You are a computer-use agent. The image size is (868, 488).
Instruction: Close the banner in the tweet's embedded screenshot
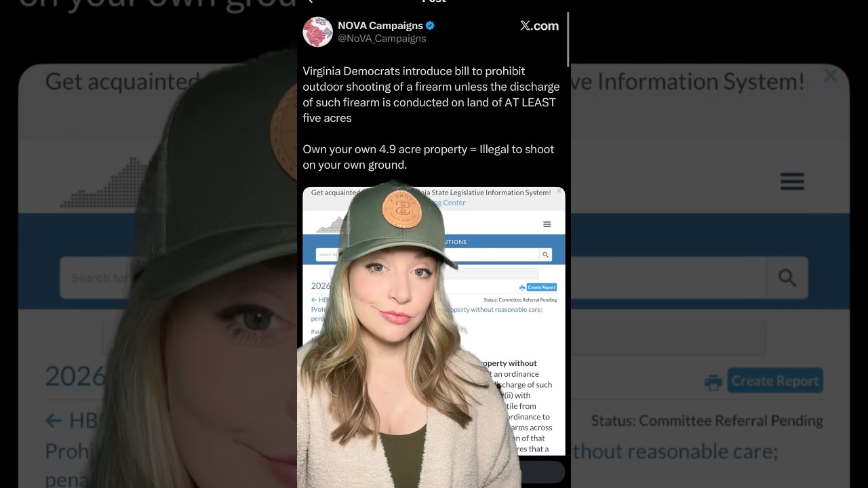pyautogui.click(x=559, y=191)
